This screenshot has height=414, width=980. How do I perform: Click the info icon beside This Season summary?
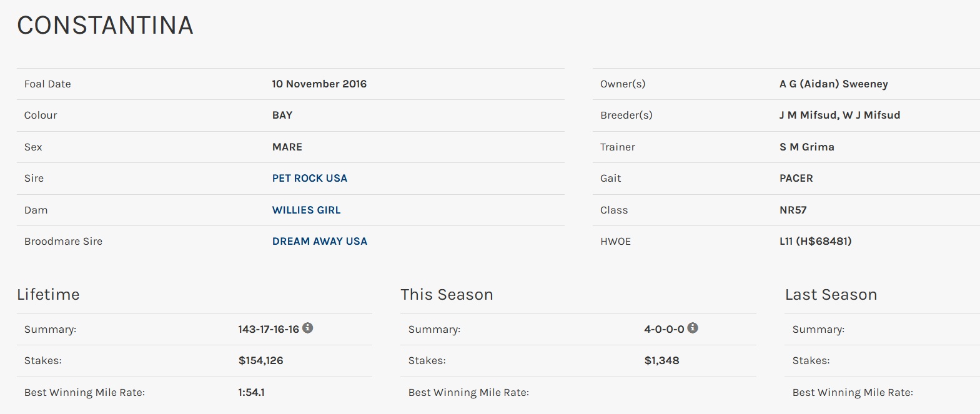pos(693,328)
